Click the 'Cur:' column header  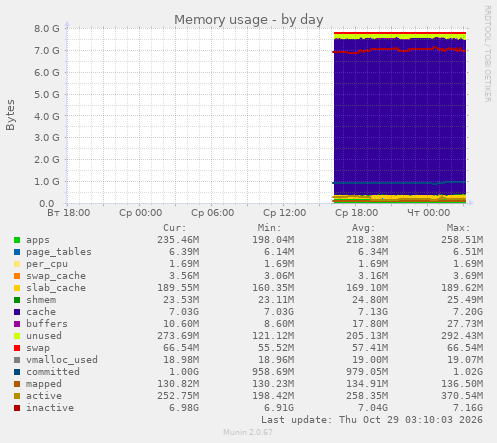coord(175,228)
